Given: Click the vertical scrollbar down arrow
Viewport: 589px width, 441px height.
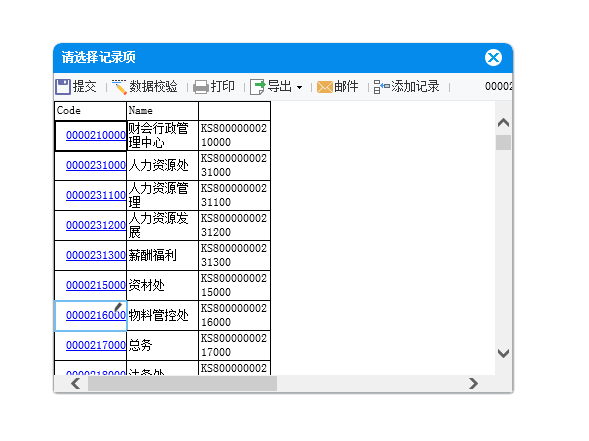Looking at the screenshot, I should pos(503,353).
